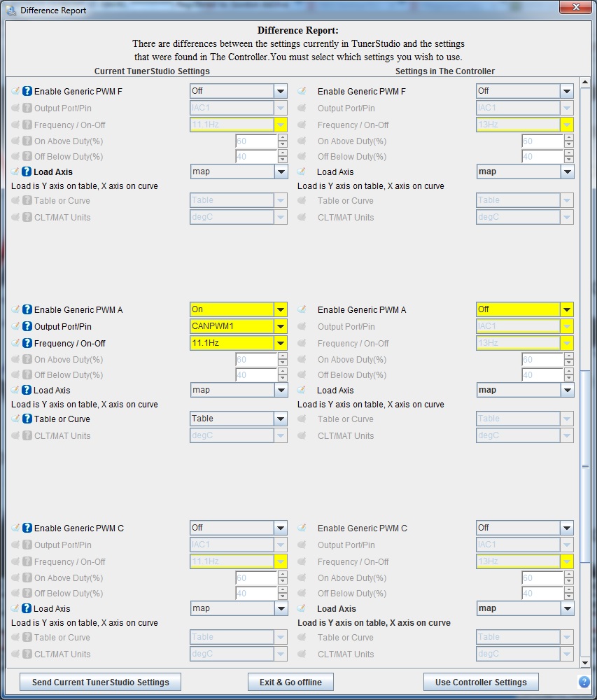Click bold Controller PWM C 'Load is Y axis' note
Screen dimensions: 597x700
tap(374, 623)
